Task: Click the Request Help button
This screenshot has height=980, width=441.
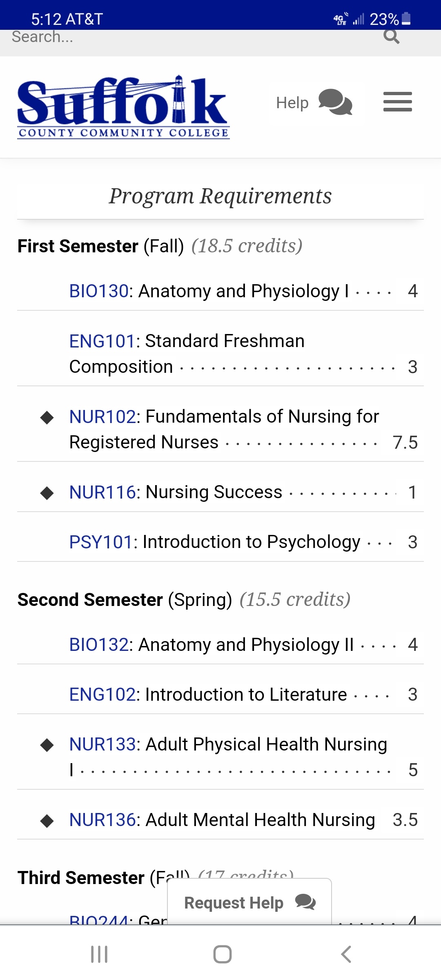Action: pos(249,902)
